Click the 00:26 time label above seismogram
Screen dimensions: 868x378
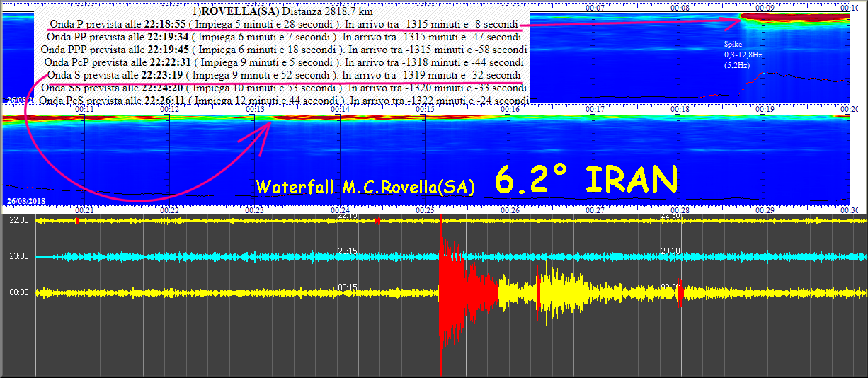click(x=510, y=210)
